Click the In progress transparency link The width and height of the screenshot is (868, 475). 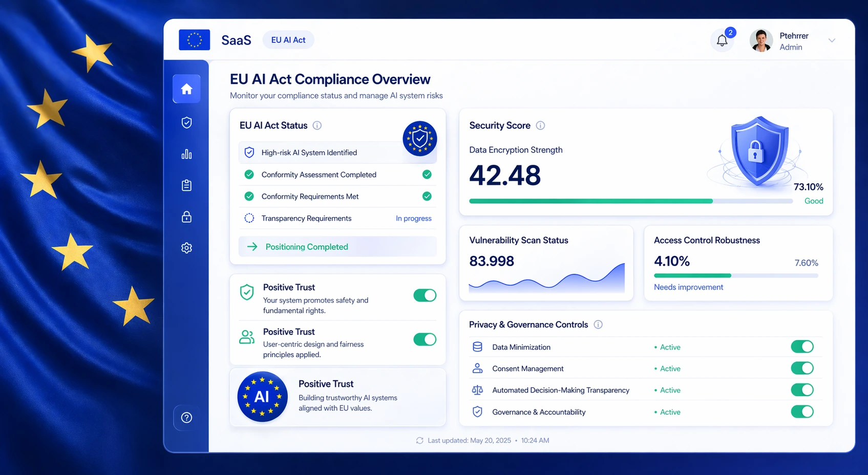pyautogui.click(x=414, y=219)
